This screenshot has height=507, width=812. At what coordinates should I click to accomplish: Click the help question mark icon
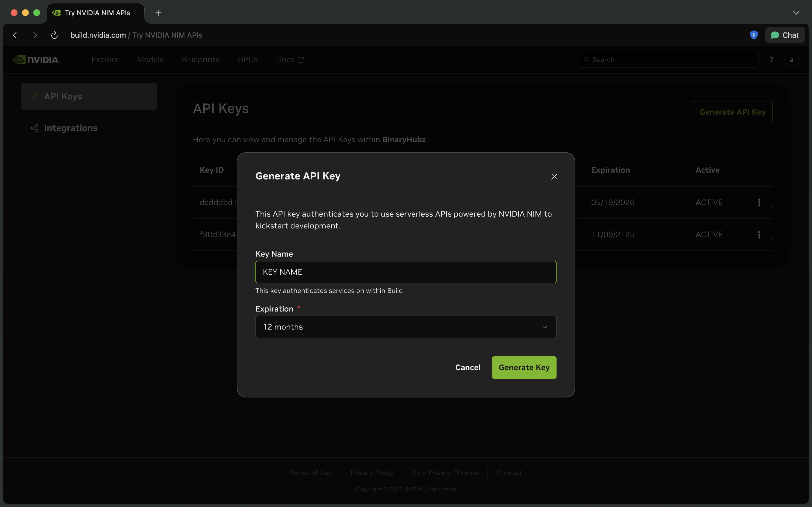click(771, 59)
